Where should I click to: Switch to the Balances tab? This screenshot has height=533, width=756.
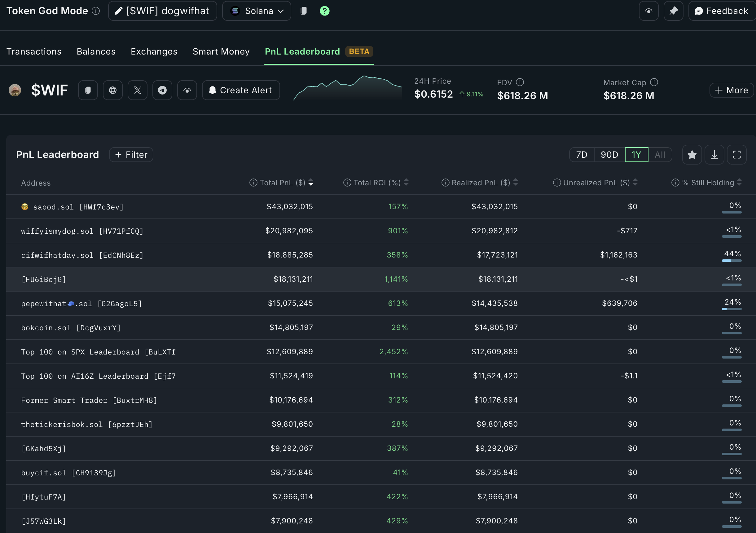96,51
